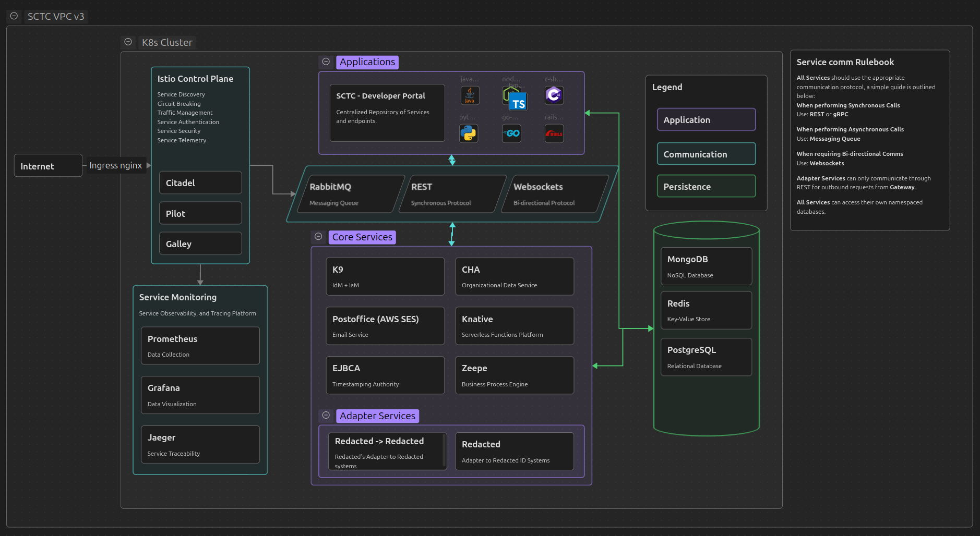
Task: Select the Galley node
Action: click(x=200, y=243)
